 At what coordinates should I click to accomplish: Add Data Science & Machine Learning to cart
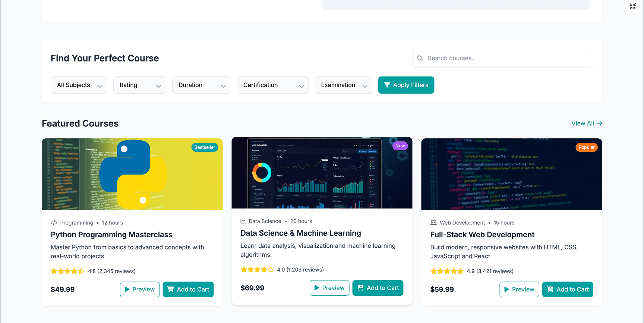pyautogui.click(x=378, y=288)
